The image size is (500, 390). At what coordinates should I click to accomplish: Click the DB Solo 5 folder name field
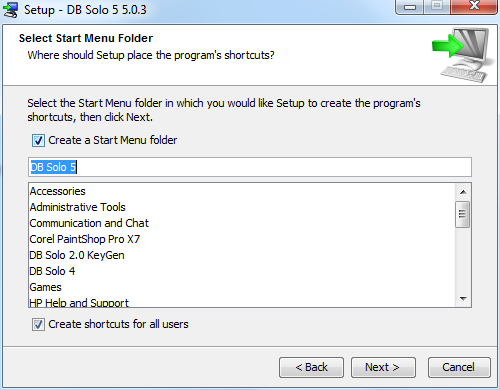250,167
